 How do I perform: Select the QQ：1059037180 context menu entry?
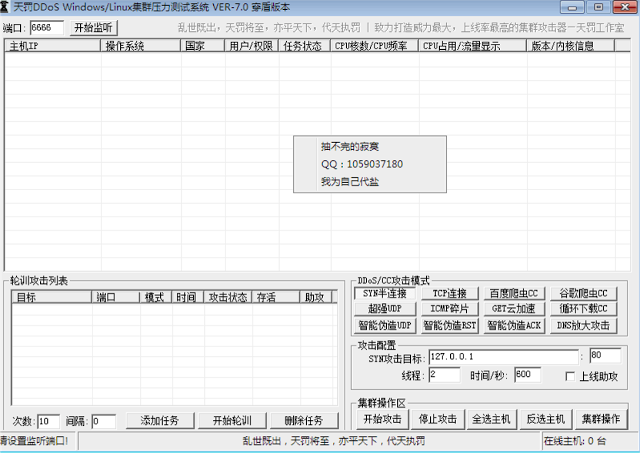pyautogui.click(x=370, y=164)
